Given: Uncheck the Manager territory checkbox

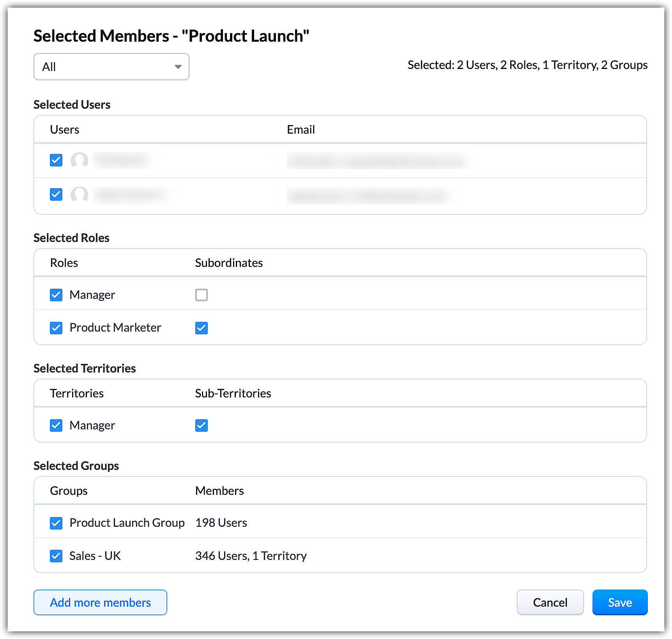Looking at the screenshot, I should coord(56,425).
